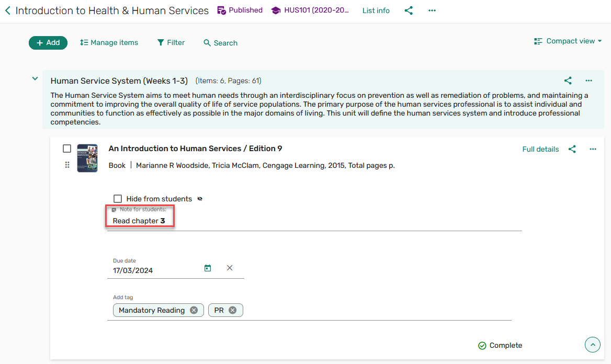Click the back arrow beside the list title
Screen dimensions: 611x364
click(8, 10)
